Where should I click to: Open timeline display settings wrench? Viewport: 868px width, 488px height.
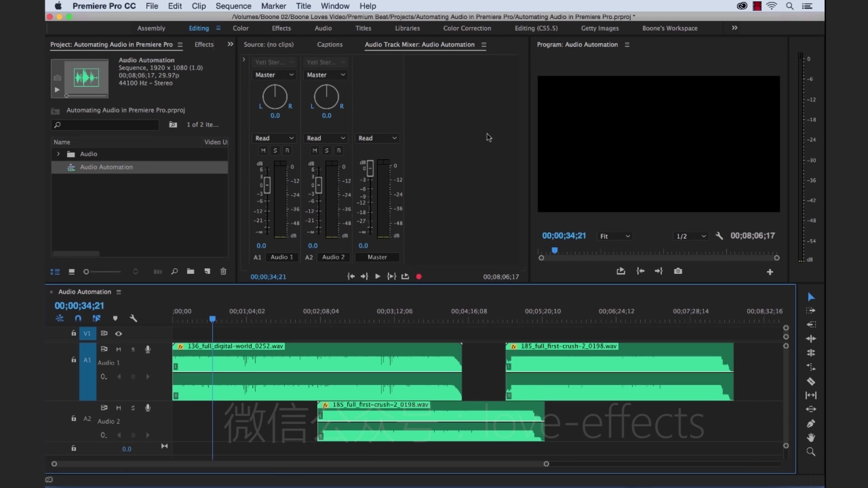click(133, 319)
